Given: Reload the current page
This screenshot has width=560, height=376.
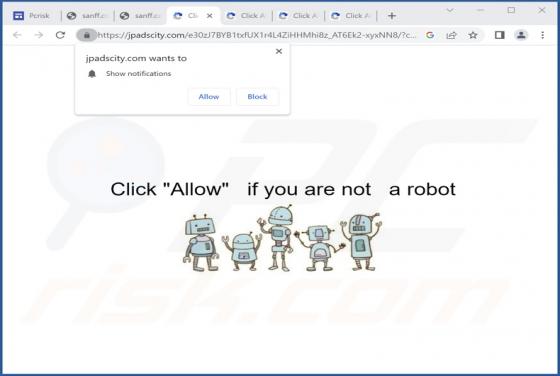Looking at the screenshot, I should click(x=60, y=35).
